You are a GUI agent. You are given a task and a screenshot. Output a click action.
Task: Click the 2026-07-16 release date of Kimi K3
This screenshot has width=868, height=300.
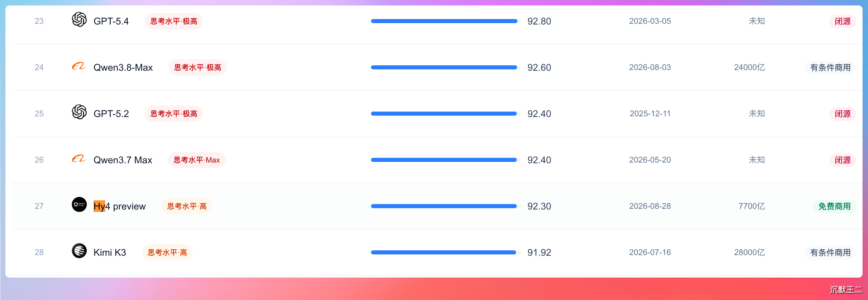point(650,252)
